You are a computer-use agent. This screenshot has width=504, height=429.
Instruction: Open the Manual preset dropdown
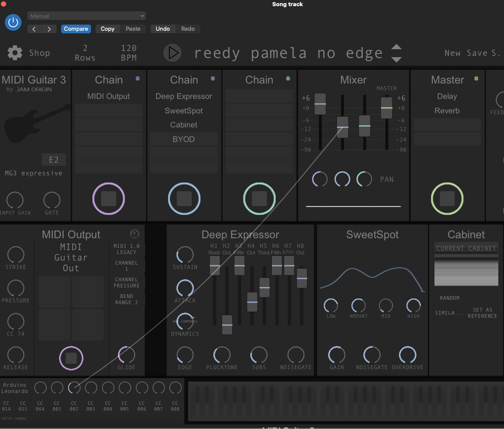87,16
